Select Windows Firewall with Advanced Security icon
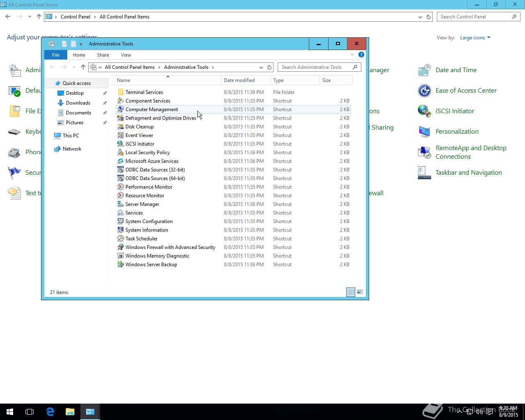The width and height of the screenshot is (525, 420). 120,247
